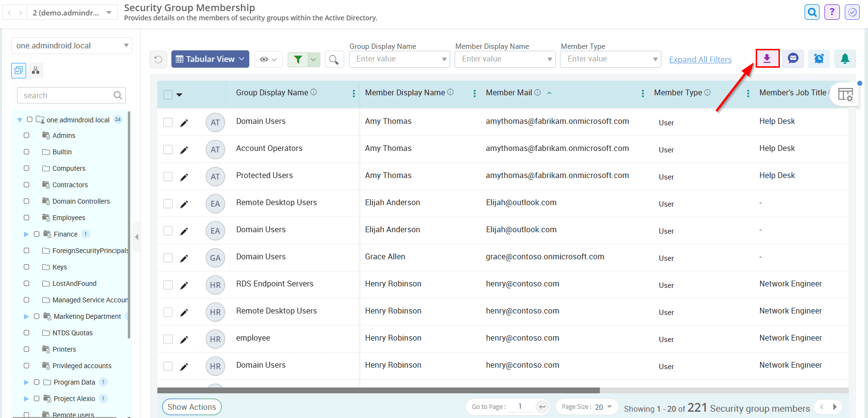Open select-all checkbox dropdown arrow

[179, 95]
